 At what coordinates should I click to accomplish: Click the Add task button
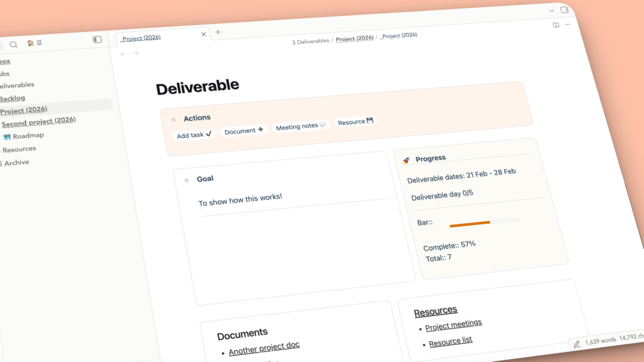tap(194, 134)
